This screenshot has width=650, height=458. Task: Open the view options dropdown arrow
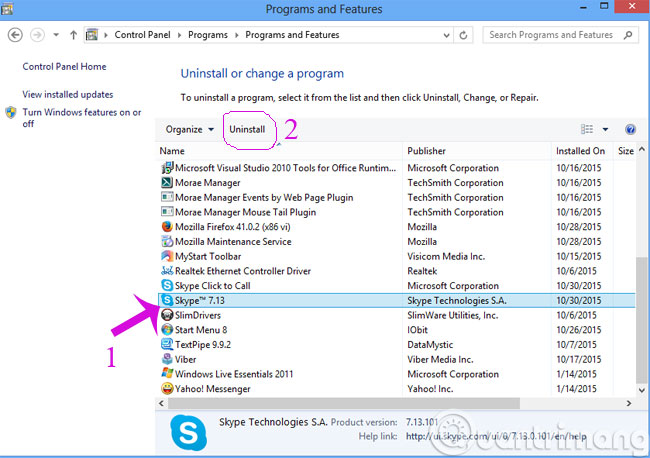[605, 130]
